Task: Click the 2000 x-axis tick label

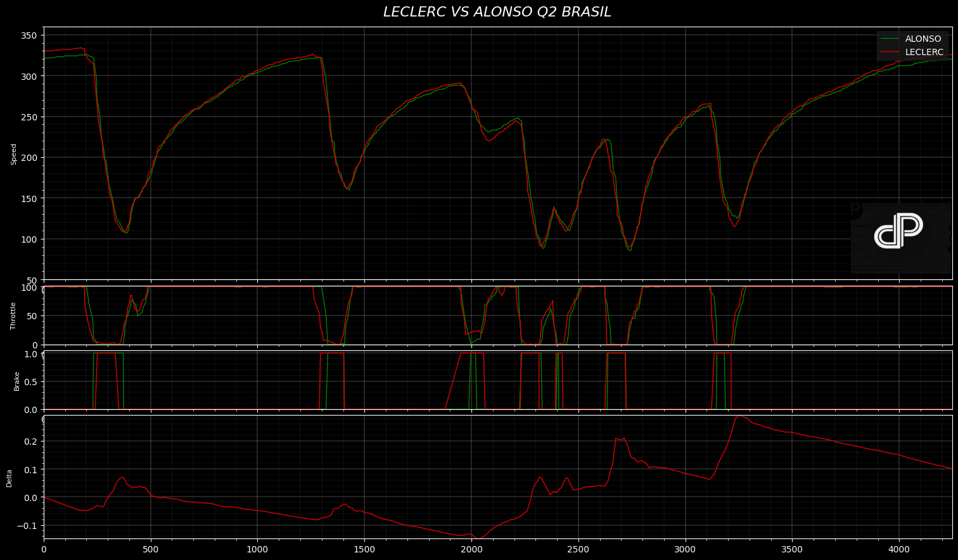Action: 471,549
